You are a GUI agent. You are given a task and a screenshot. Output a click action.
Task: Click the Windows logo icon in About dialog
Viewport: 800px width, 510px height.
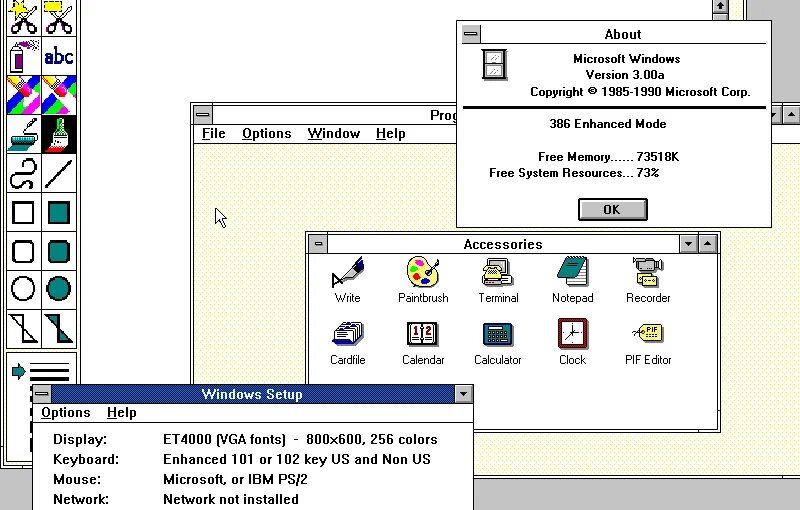point(494,64)
